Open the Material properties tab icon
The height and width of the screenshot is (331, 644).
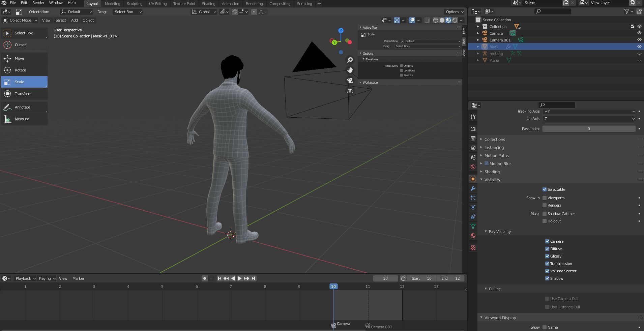[473, 236]
